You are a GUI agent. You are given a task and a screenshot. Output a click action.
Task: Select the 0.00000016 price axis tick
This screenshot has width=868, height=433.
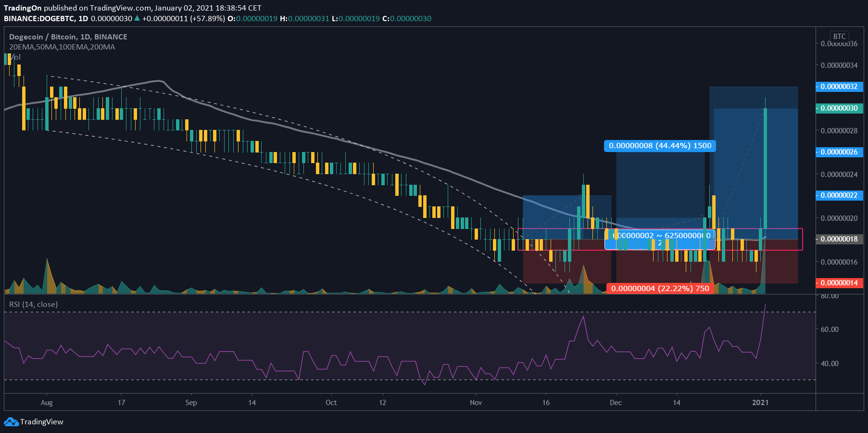coord(839,262)
